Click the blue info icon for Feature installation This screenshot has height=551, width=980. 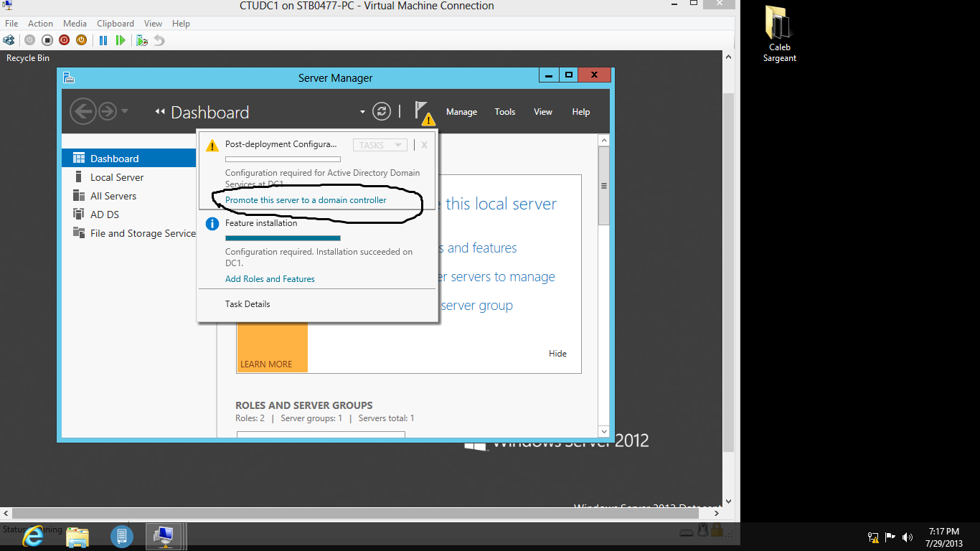pyautogui.click(x=212, y=224)
